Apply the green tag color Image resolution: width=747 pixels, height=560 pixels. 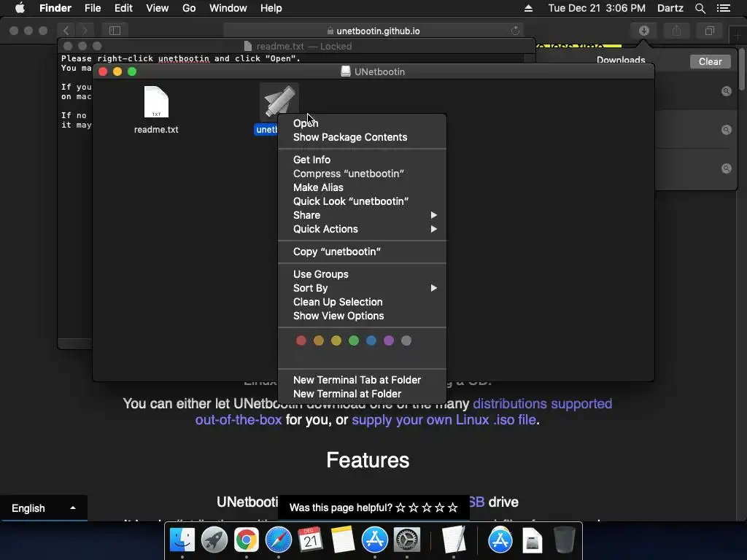(x=354, y=341)
